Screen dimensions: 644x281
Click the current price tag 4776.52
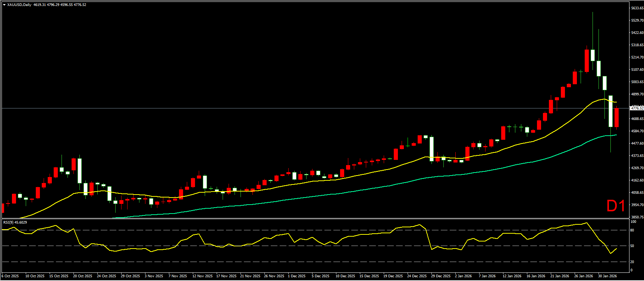pos(637,108)
